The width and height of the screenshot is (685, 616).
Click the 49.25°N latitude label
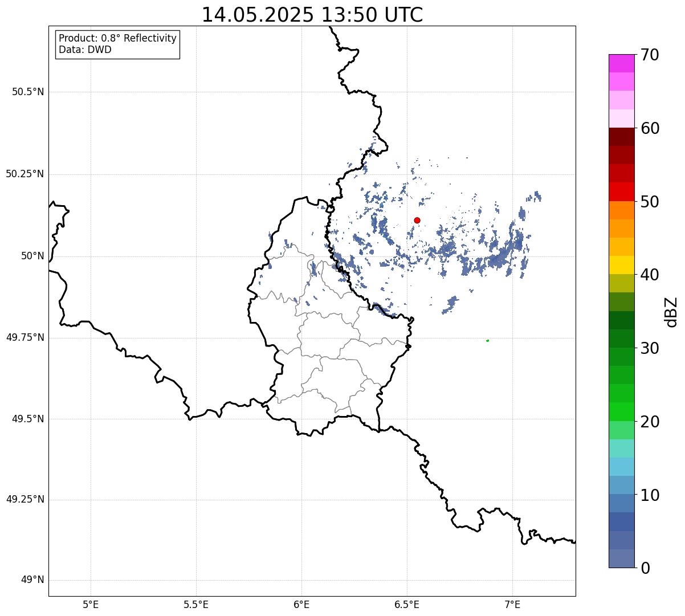point(25,499)
